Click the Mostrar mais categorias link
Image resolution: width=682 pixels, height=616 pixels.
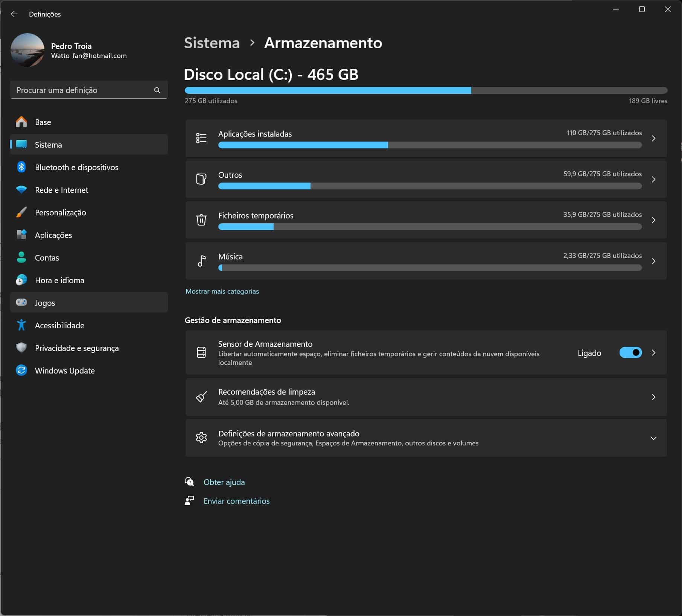pos(222,291)
